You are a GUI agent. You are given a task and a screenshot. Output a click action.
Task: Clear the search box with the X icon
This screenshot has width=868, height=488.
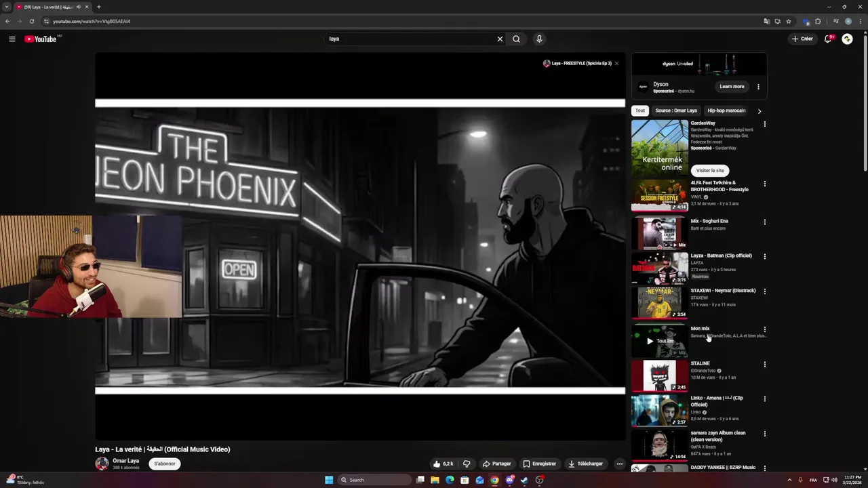click(x=500, y=39)
